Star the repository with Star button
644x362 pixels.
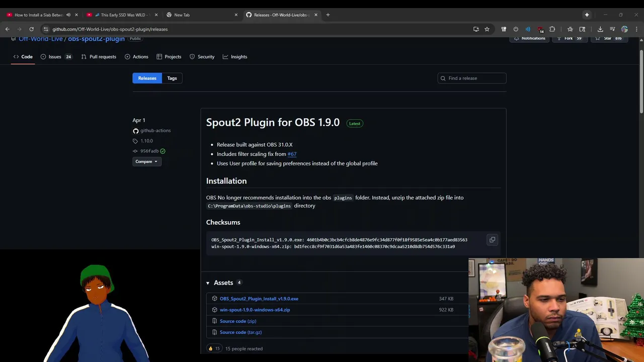click(x=609, y=38)
